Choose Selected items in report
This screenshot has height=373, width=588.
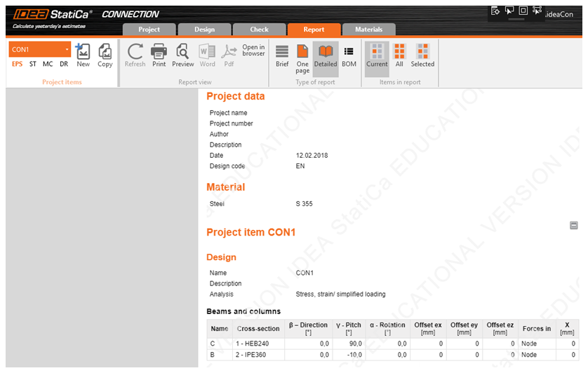point(422,55)
